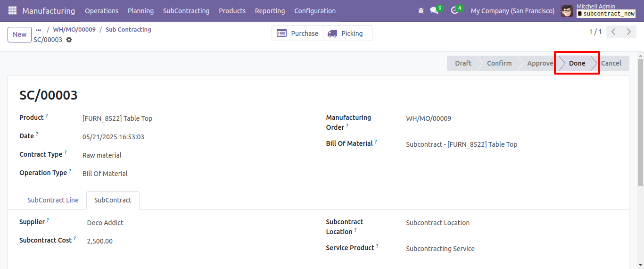Screen dimensions: 644x269
Task: Go to the next record arrow
Action: coord(628,32)
